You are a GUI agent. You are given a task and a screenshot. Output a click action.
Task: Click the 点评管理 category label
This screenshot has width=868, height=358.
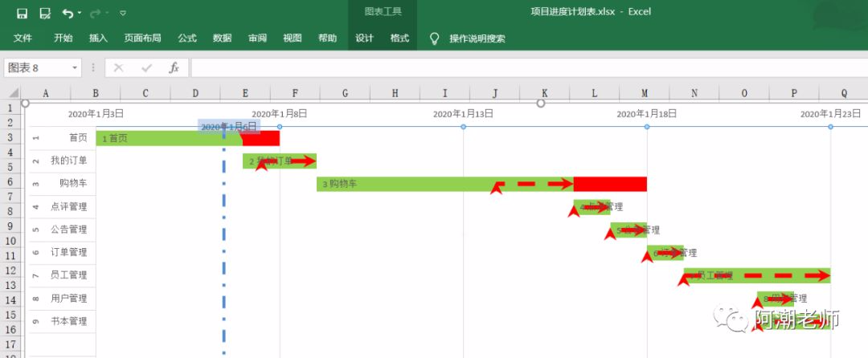(68, 206)
